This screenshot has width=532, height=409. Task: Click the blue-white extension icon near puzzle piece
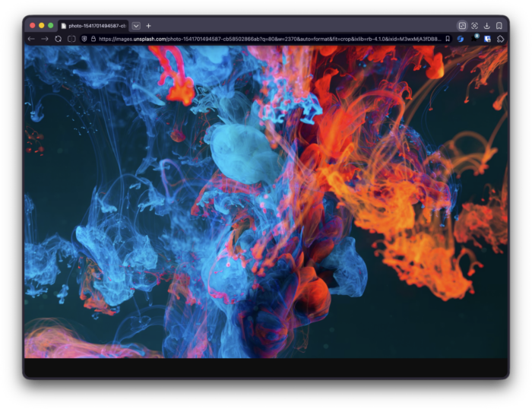point(487,39)
